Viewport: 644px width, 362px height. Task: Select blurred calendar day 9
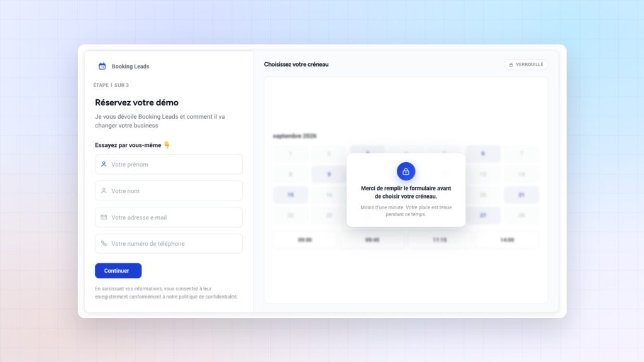tap(329, 175)
